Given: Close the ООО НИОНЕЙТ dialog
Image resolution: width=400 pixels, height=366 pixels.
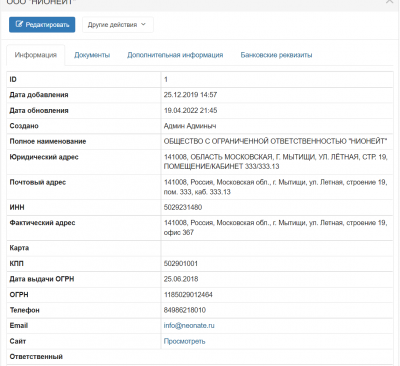Looking at the screenshot, I should tap(389, 2).
